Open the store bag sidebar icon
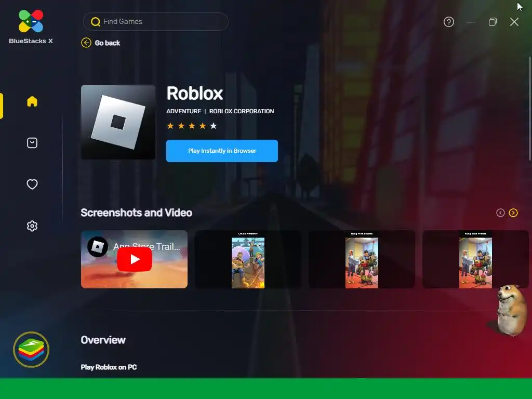Image resolution: width=532 pixels, height=399 pixels. click(32, 143)
